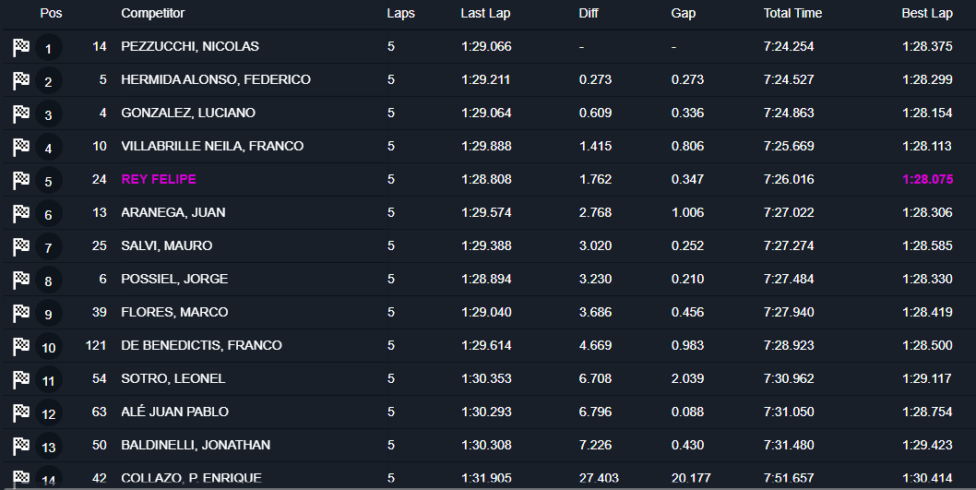Click the checkered flag beside Sotro, Leonel

coord(20,379)
